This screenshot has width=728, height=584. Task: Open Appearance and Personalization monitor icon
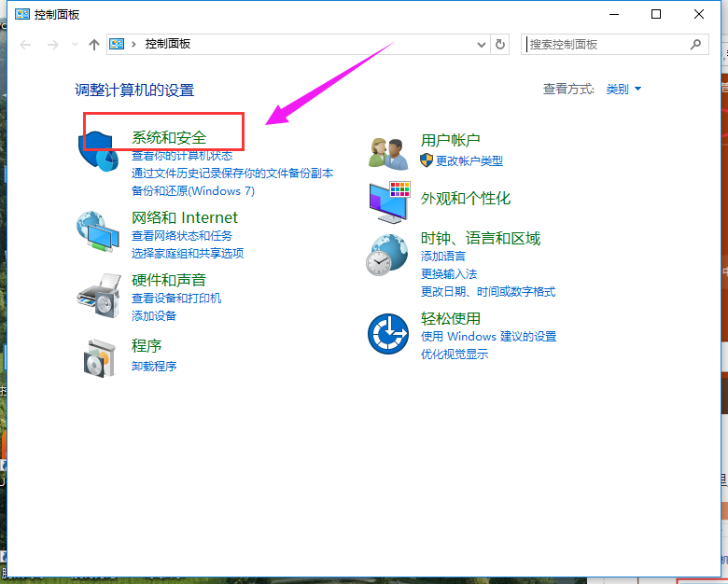pos(388,200)
